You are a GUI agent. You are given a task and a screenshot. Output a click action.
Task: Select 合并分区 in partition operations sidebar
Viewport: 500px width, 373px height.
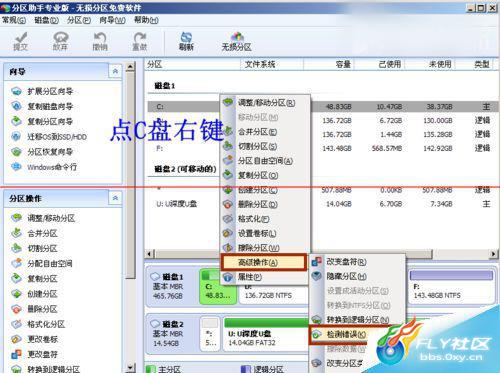(x=42, y=233)
